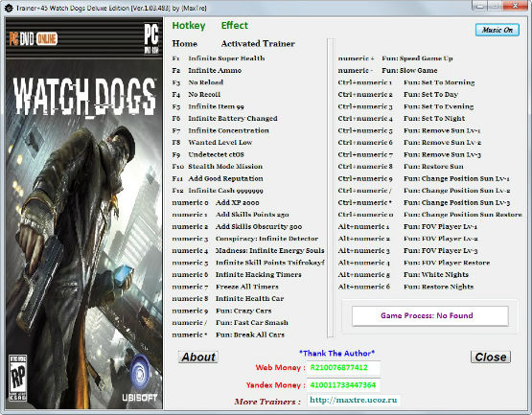
Task: Click 'No Recoil' F4 entry
Action: pyautogui.click(x=204, y=94)
